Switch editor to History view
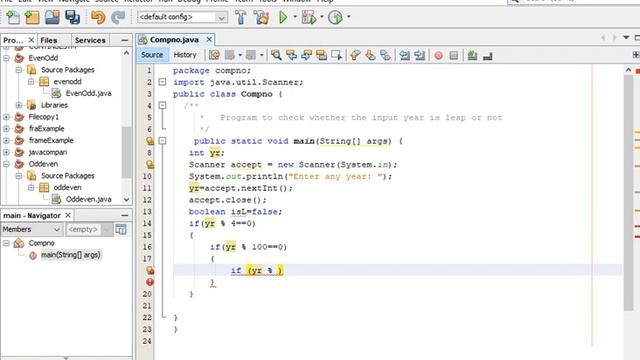Image resolution: width=640 pixels, height=360 pixels. tap(185, 55)
